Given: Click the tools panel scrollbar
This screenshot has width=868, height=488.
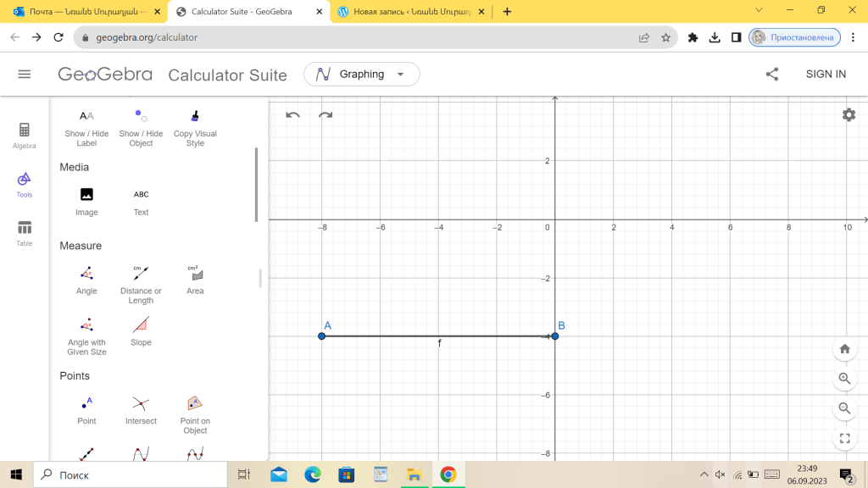Looking at the screenshot, I should [257, 185].
